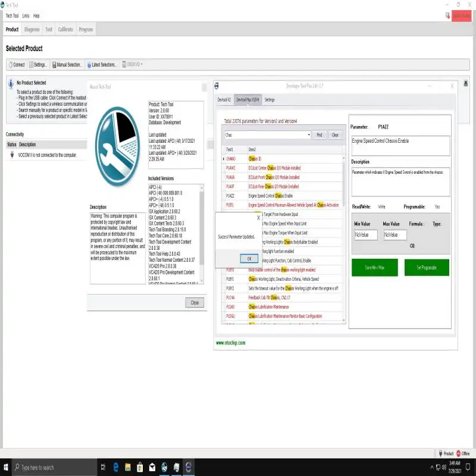Click the parameter grid scroll down arrow
The width and height of the screenshot is (476, 476).
[344, 320]
